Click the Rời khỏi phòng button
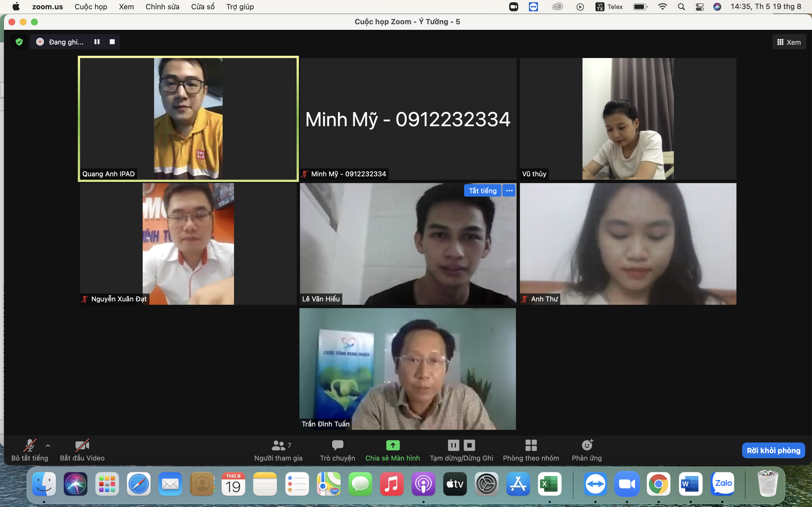The image size is (812, 507). point(773,450)
